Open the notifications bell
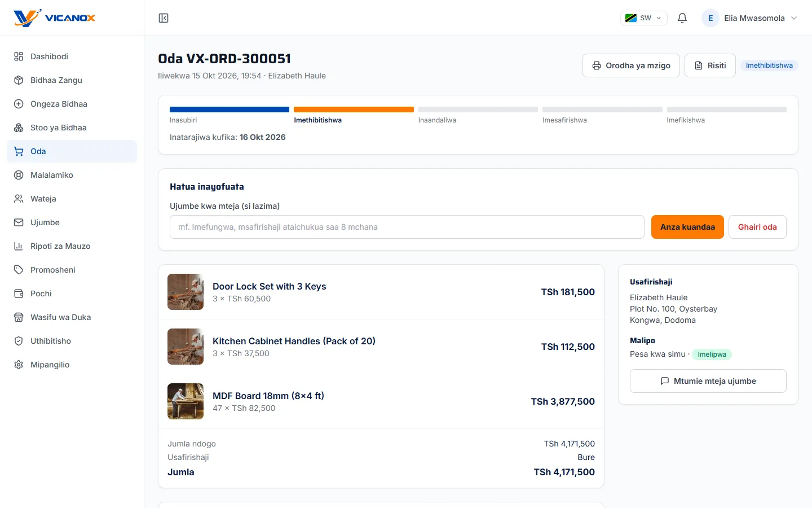The image size is (812, 508). coord(682,18)
